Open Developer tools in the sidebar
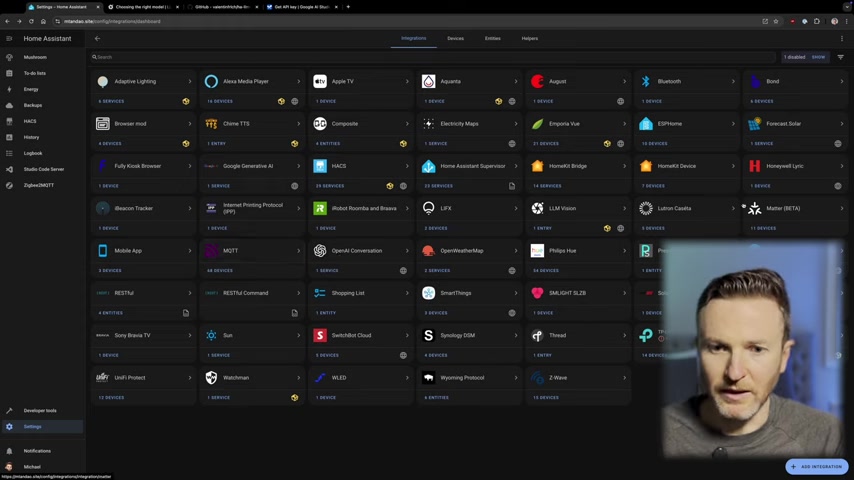The image size is (854, 480). pyautogui.click(x=42, y=410)
